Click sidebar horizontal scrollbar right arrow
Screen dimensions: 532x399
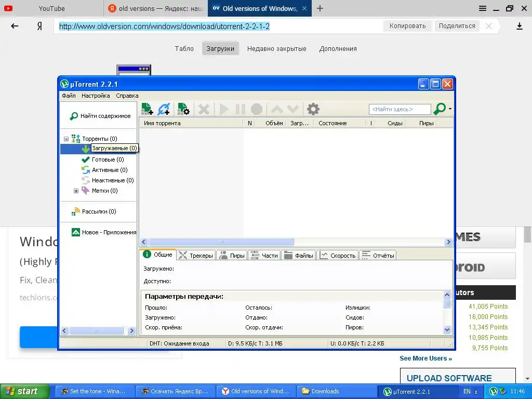click(131, 330)
